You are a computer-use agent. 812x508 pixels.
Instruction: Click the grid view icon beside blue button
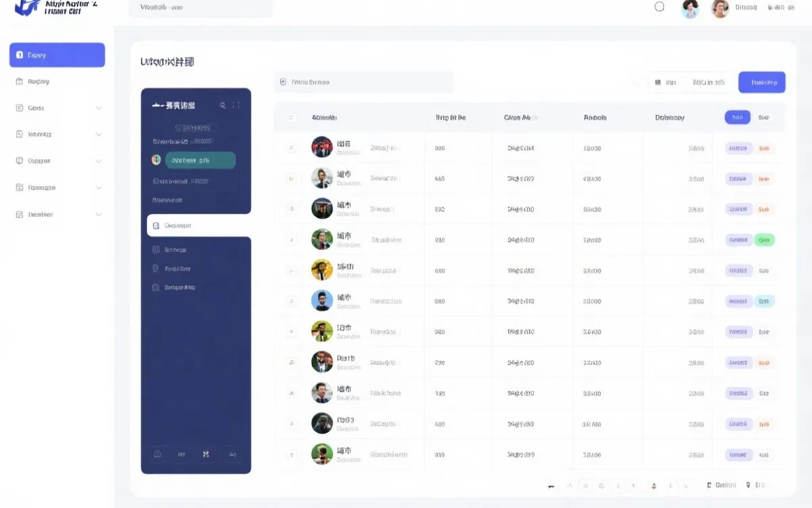657,83
